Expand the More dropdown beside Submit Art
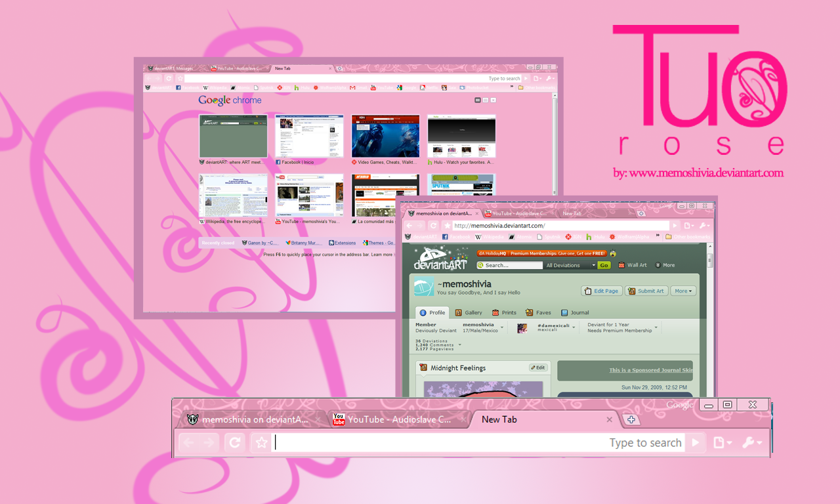 tap(683, 290)
